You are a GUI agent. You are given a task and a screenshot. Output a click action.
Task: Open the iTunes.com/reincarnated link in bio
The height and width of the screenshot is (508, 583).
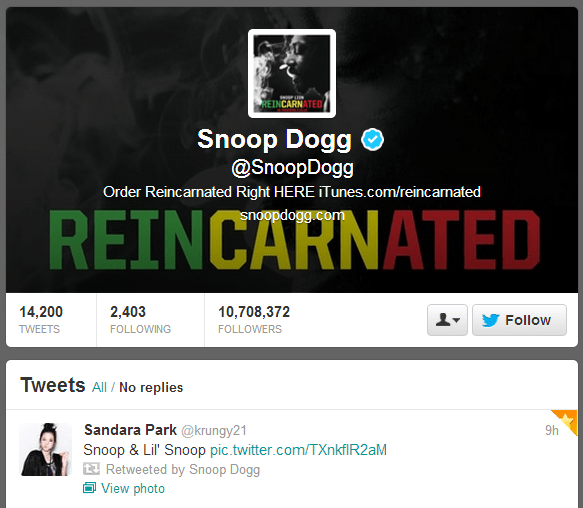[400, 192]
